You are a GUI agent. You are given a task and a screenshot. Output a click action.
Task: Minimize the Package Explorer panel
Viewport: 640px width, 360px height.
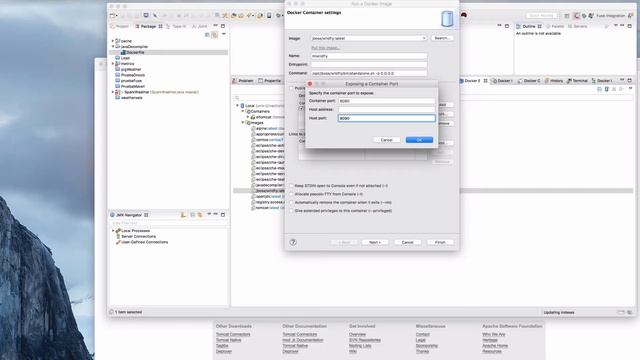pos(216,26)
